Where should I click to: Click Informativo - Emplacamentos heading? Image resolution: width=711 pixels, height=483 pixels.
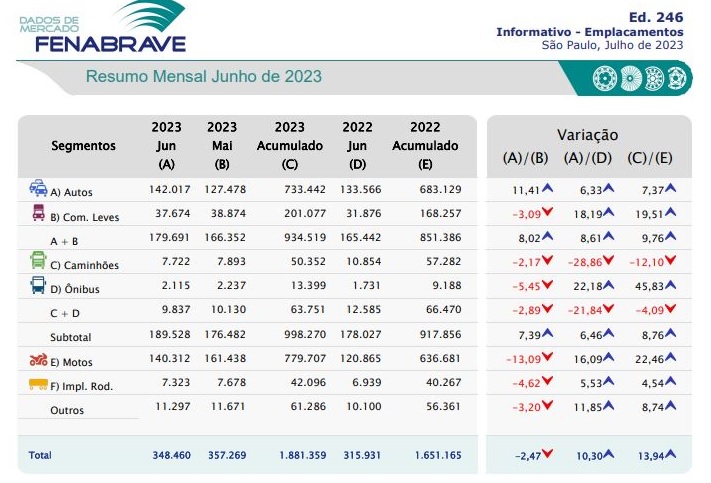[x=590, y=32]
